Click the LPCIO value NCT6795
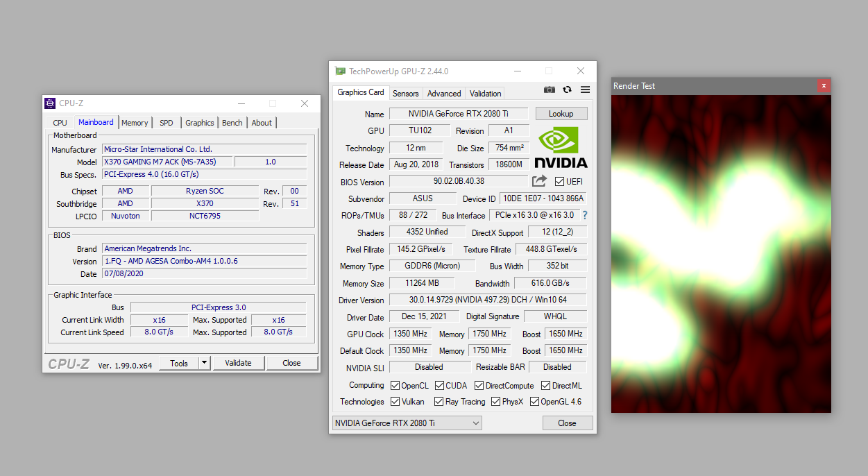Viewport: 868px width, 476px height. (x=205, y=216)
